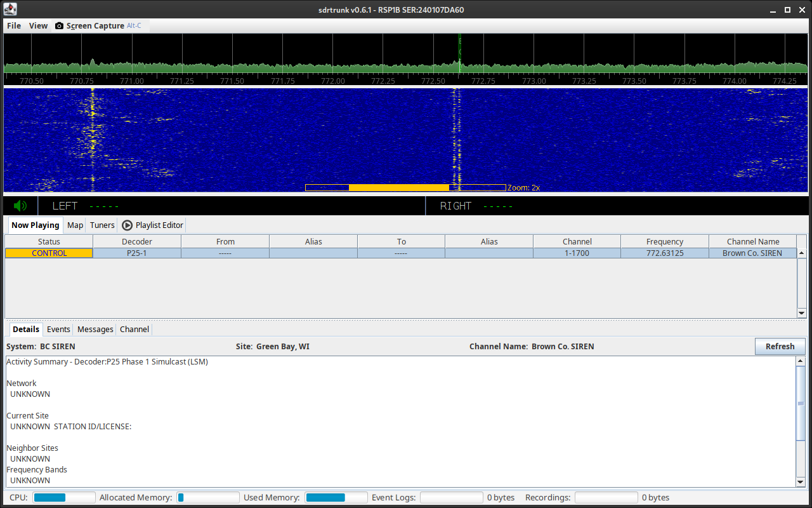Open the Events tab
The width and height of the screenshot is (812, 508).
click(x=58, y=329)
